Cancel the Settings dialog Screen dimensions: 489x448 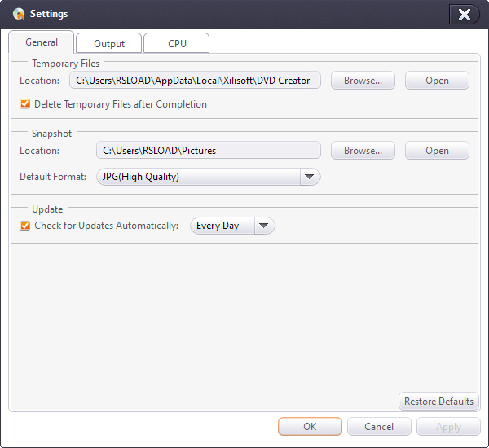(379, 427)
